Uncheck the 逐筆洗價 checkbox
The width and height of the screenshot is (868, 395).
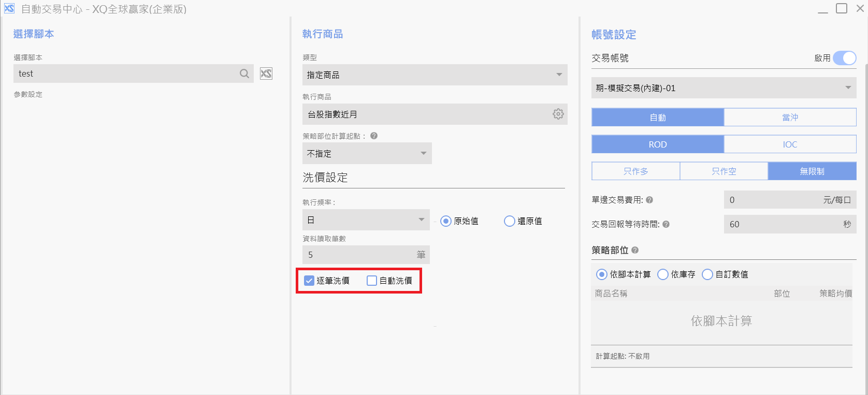[309, 281]
